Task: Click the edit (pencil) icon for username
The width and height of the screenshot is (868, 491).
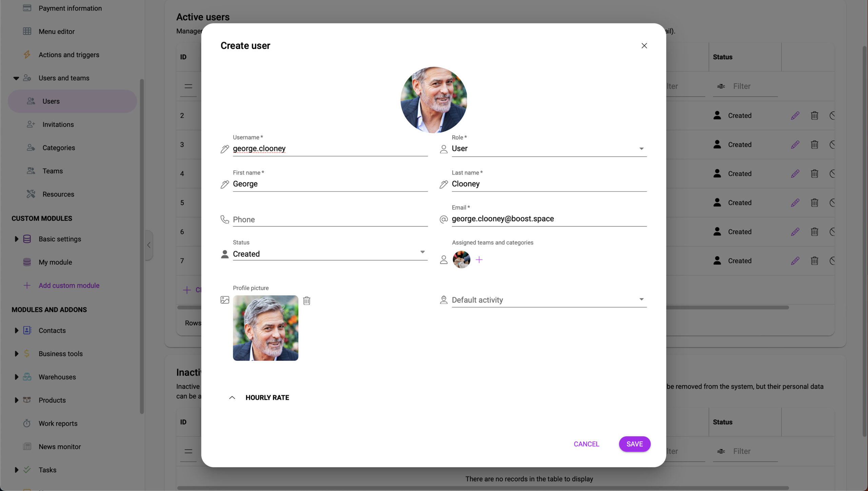Action: pyautogui.click(x=225, y=149)
